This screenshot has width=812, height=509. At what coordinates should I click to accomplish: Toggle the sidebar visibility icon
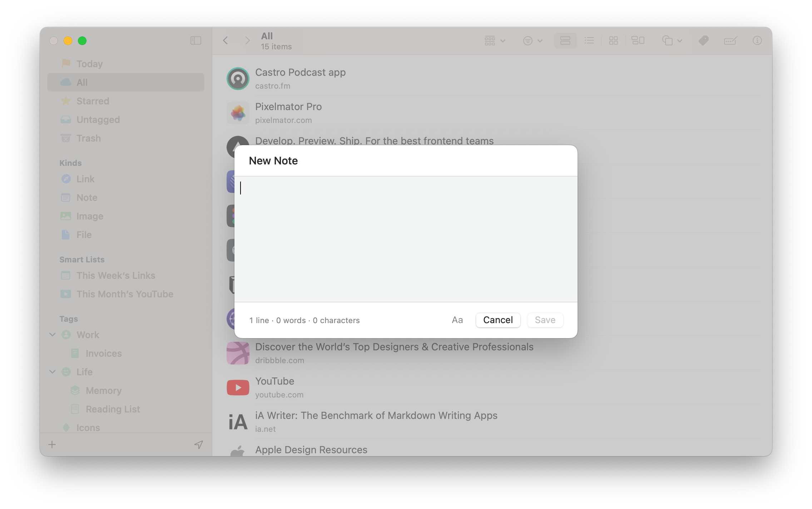(195, 41)
